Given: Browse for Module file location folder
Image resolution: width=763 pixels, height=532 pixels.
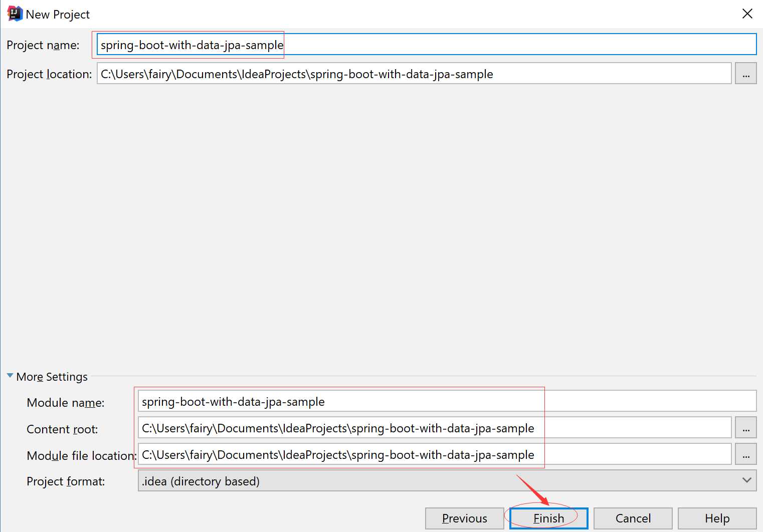Looking at the screenshot, I should coord(746,454).
